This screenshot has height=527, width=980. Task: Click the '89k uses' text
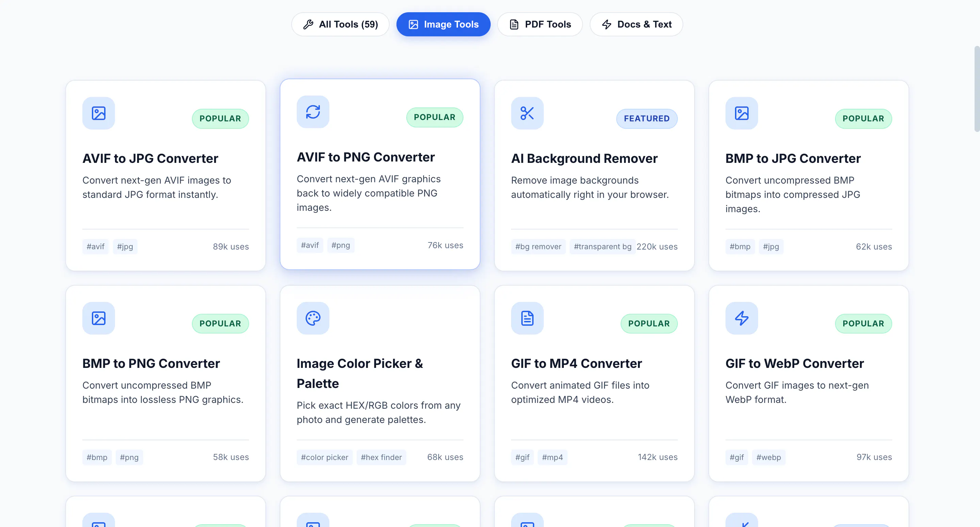point(231,247)
